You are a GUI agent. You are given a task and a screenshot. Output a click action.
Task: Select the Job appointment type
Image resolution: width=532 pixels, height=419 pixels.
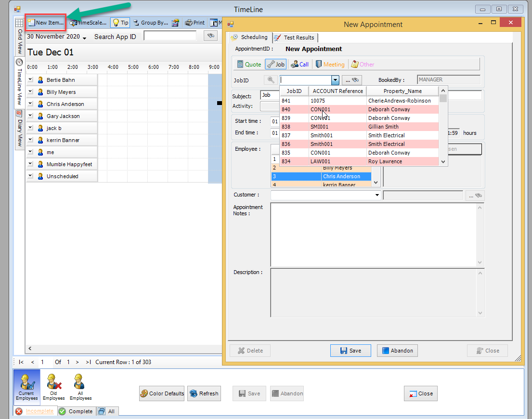[276, 64]
